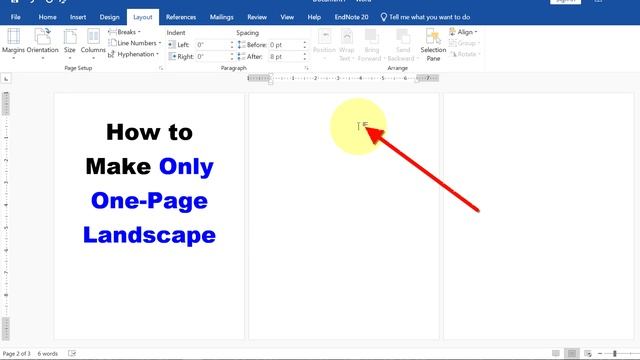Click the Indent Left input field
The width and height of the screenshot is (640, 360).
(x=212, y=45)
